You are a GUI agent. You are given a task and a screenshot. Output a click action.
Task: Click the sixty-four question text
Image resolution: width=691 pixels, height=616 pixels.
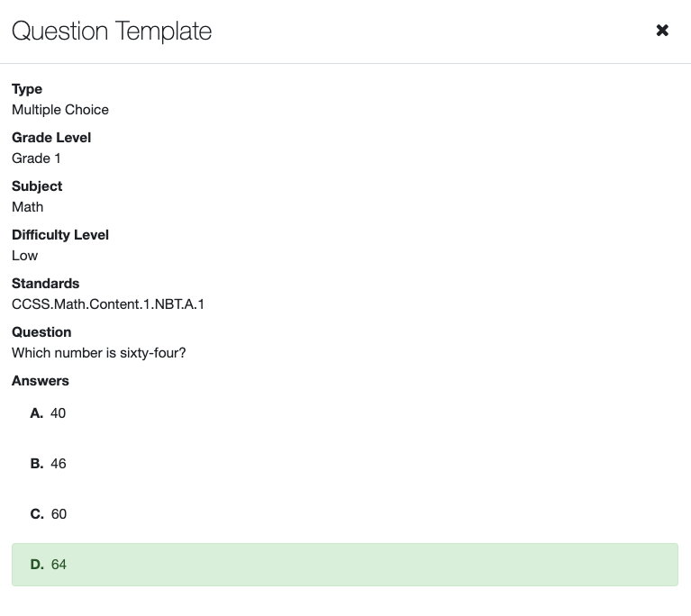pyautogui.click(x=99, y=353)
